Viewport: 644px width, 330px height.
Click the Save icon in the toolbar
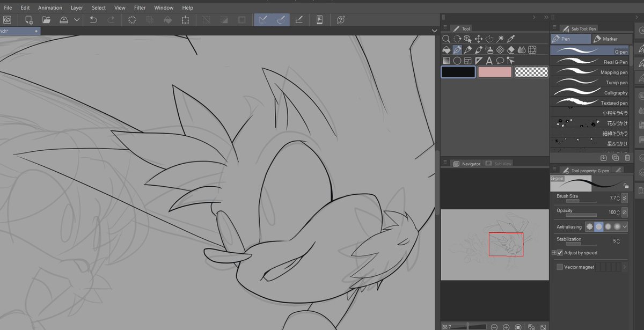click(64, 20)
